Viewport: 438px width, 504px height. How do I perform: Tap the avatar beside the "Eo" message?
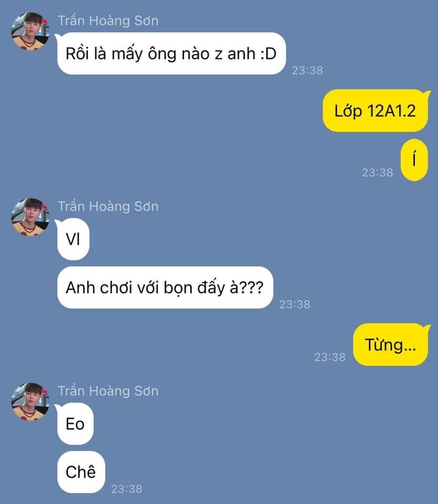coord(30,402)
